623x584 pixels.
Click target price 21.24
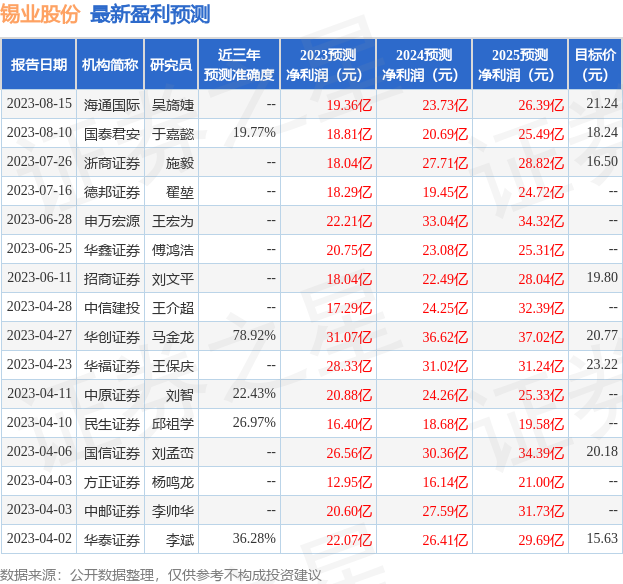click(602, 103)
